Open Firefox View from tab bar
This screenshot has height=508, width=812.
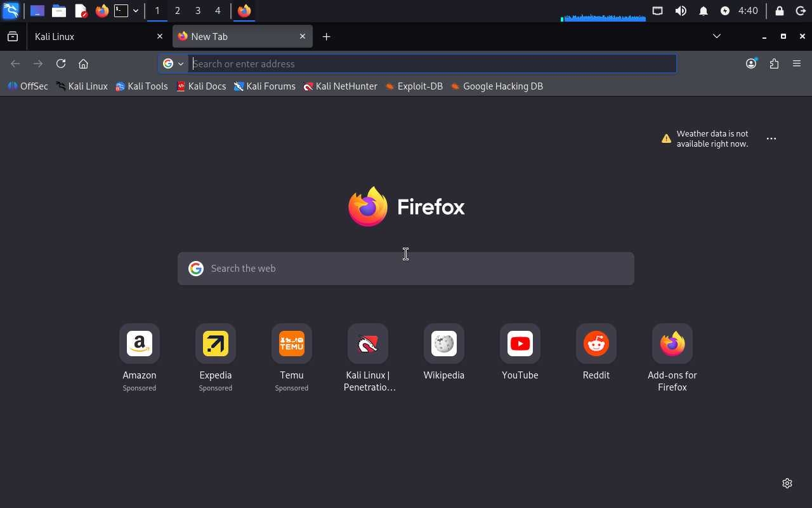coord(13,37)
